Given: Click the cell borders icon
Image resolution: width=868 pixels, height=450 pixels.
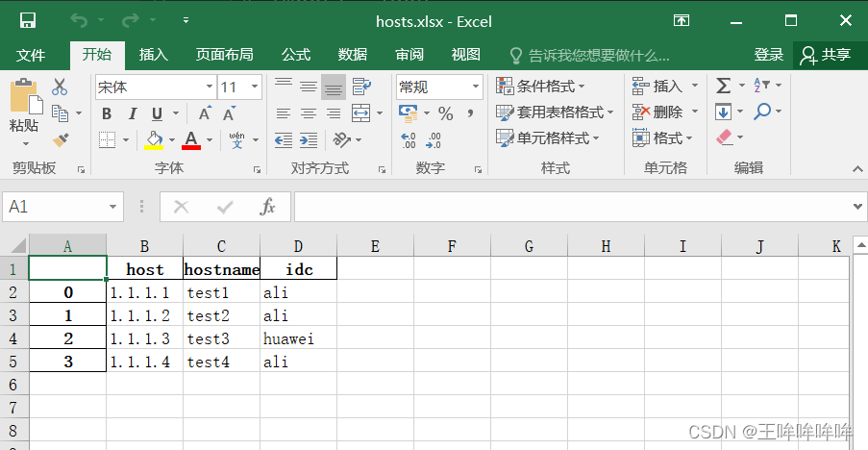Looking at the screenshot, I should click(x=108, y=139).
